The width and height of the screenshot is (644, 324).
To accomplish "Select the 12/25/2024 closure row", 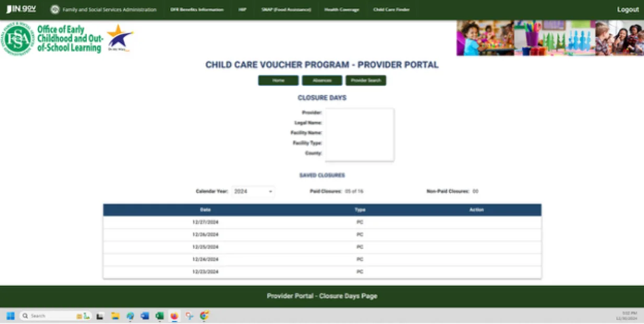I will [x=322, y=247].
